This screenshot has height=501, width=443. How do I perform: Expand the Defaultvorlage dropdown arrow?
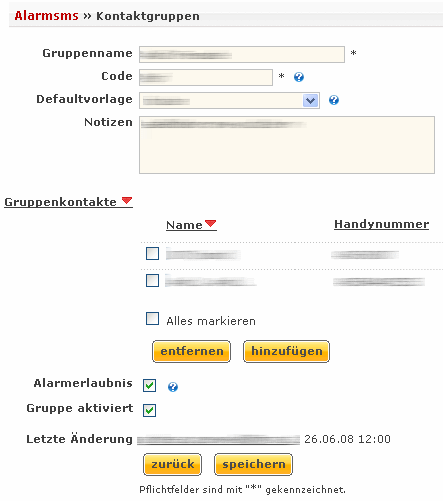(x=310, y=100)
